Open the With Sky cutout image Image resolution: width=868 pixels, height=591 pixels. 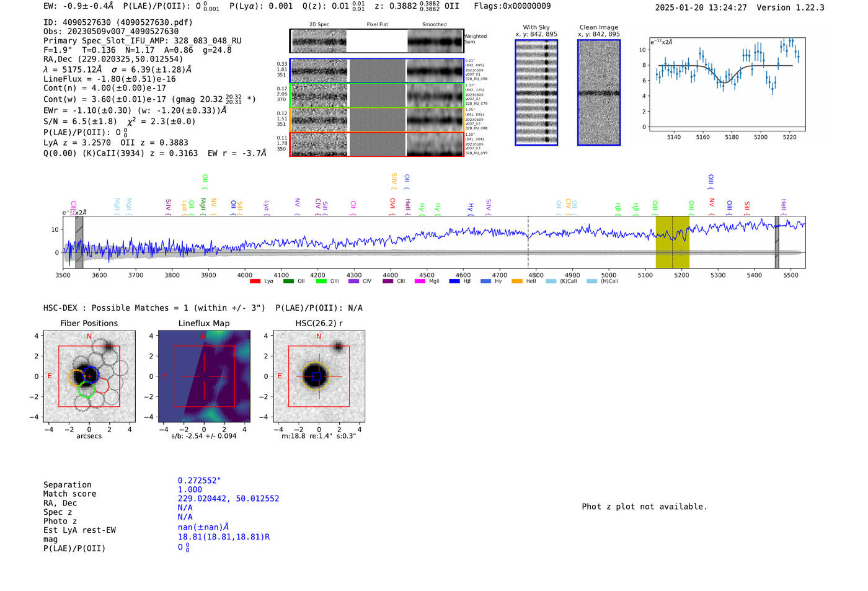(536, 92)
